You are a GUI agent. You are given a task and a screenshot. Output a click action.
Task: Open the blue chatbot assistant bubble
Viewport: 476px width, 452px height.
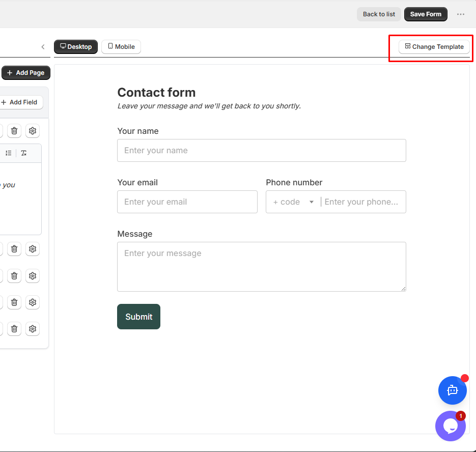452,390
